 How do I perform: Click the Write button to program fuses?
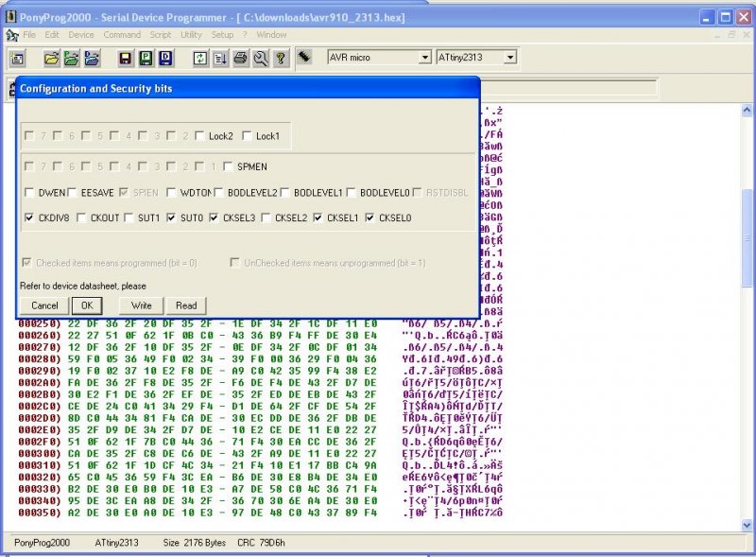click(x=141, y=305)
